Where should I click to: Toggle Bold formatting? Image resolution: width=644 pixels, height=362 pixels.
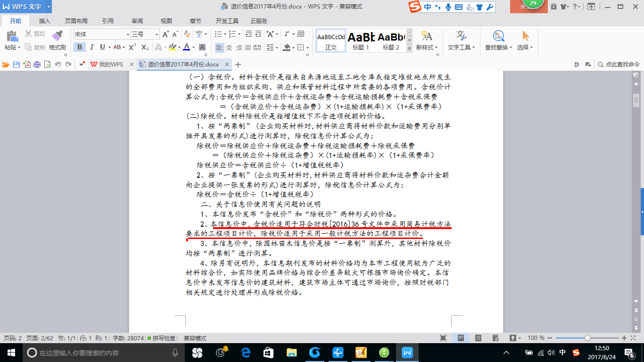click(80, 47)
